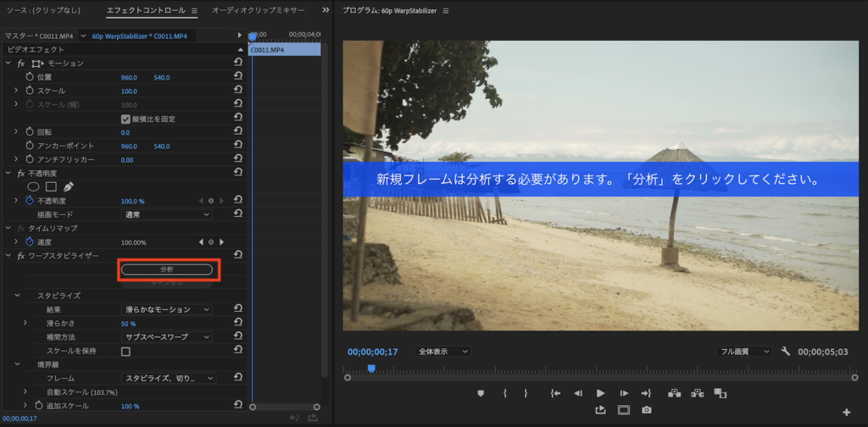Click the 分析 (Analyze) button
Screen dimensions: 868x427
pyautogui.click(x=166, y=269)
